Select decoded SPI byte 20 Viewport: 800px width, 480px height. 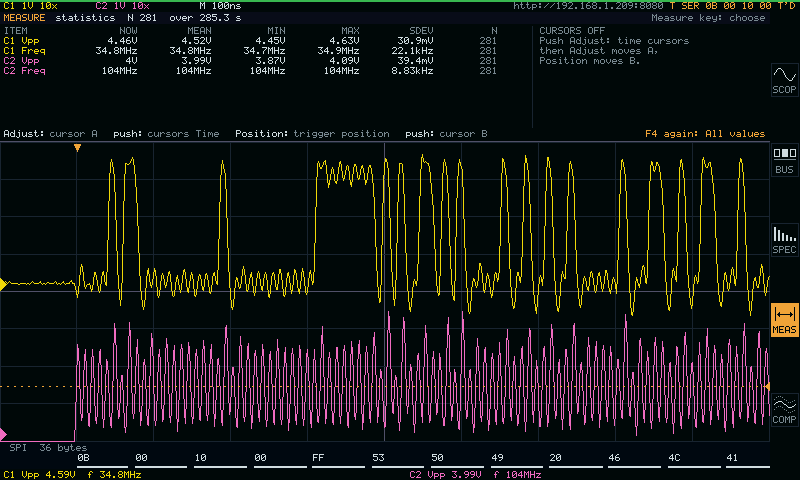point(556,458)
